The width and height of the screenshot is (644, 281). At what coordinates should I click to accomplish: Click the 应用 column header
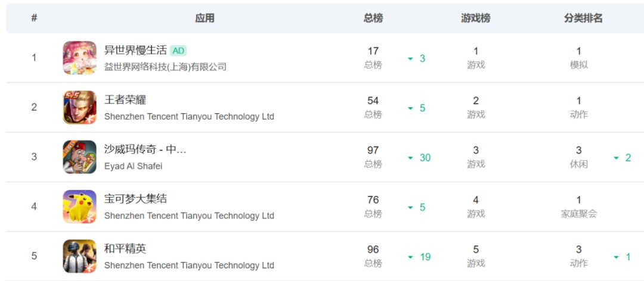pyautogui.click(x=205, y=18)
